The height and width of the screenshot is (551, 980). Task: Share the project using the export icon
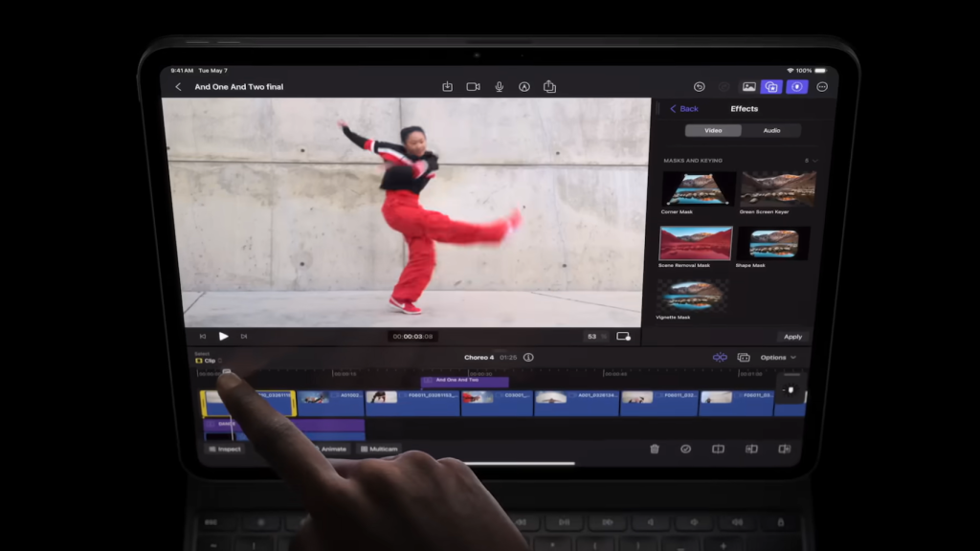point(548,86)
